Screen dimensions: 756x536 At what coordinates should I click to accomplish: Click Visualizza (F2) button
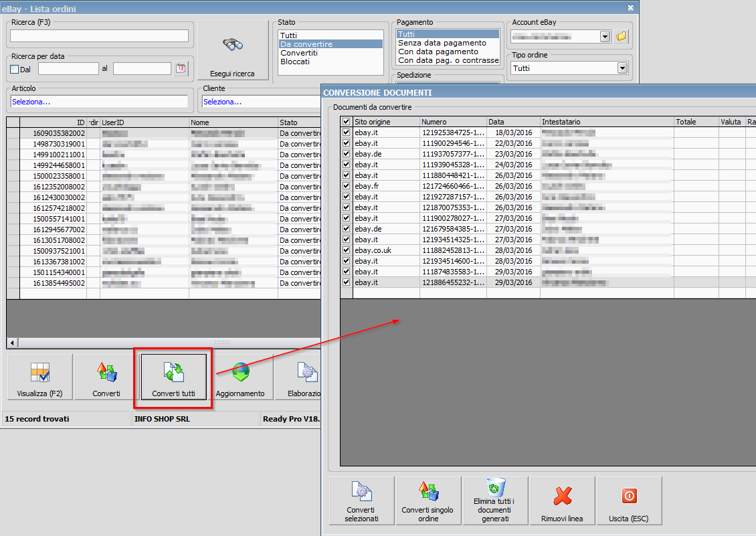pyautogui.click(x=40, y=377)
